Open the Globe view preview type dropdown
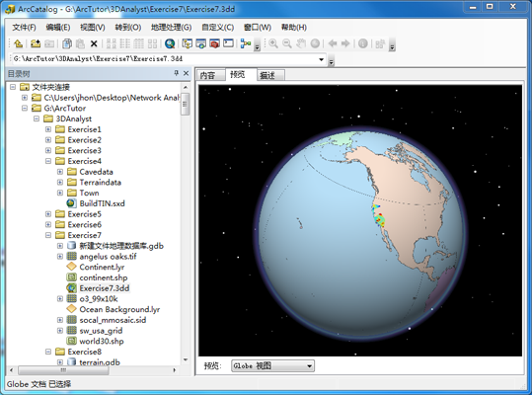Screen dimensions: 532x395 coord(309,365)
